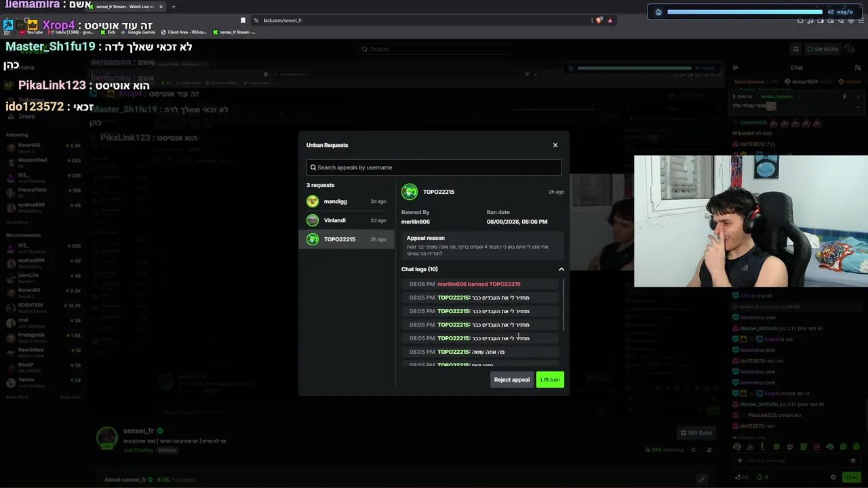Click the Get KICKs button
868x488 pixels.
[823, 49]
